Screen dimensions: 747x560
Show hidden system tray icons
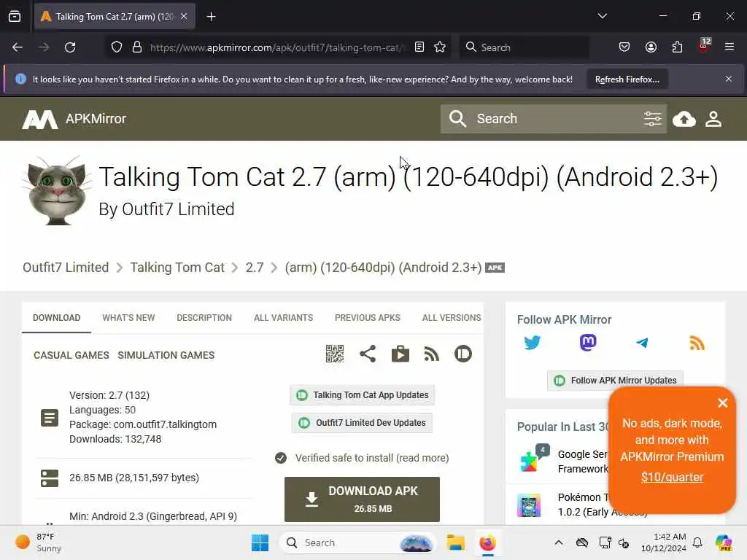click(x=559, y=542)
